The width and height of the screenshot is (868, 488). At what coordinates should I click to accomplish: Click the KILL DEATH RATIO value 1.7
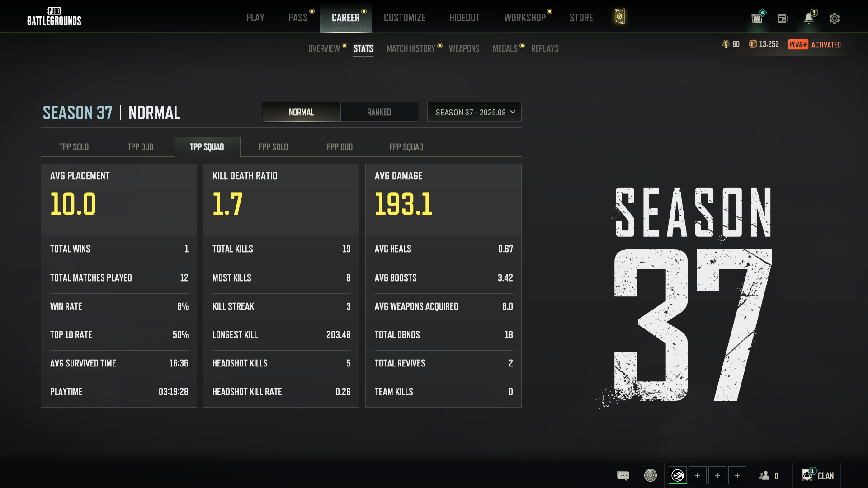(x=227, y=204)
